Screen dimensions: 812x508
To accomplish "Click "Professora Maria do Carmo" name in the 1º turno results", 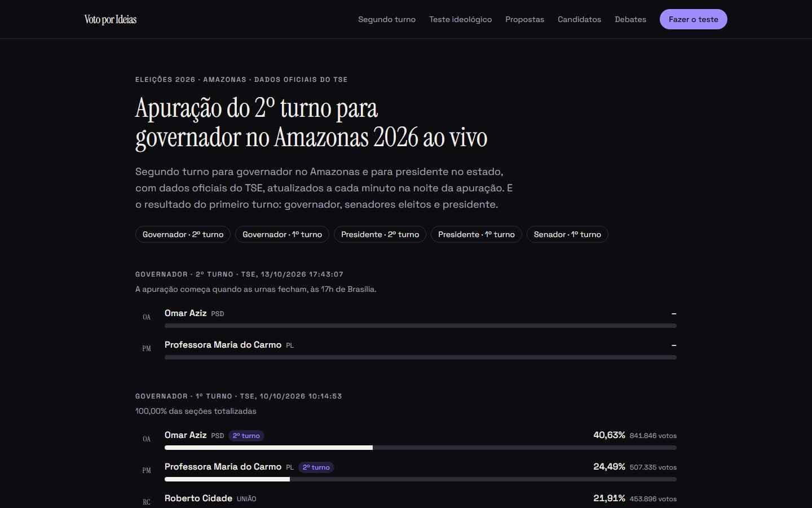I will (x=223, y=467).
